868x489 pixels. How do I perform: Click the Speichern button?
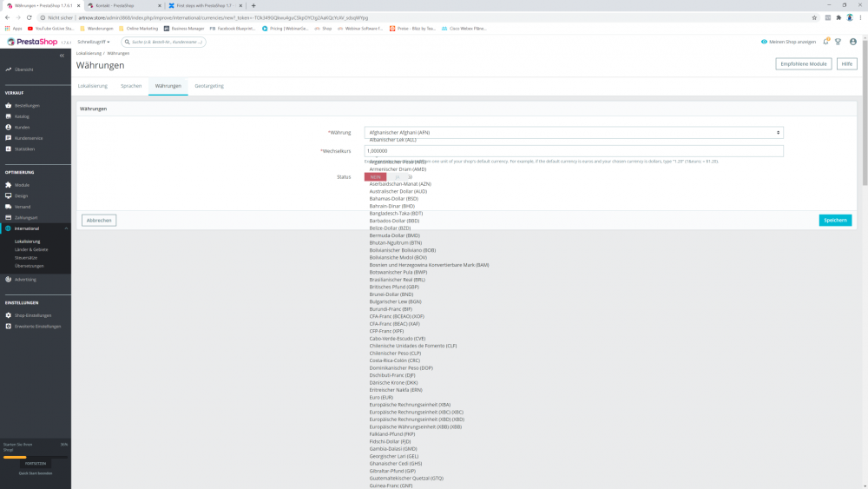(x=835, y=220)
